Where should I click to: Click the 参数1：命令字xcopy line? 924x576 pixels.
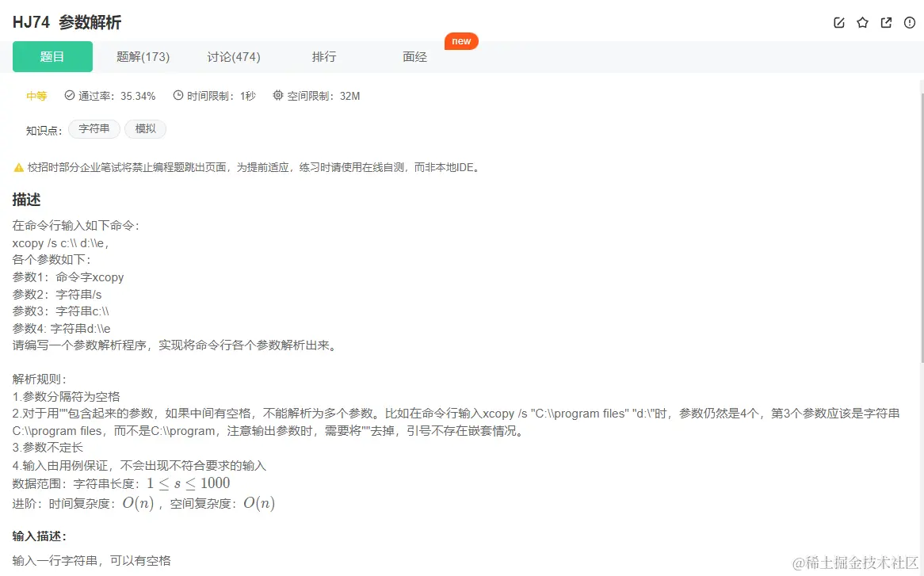pos(68,277)
